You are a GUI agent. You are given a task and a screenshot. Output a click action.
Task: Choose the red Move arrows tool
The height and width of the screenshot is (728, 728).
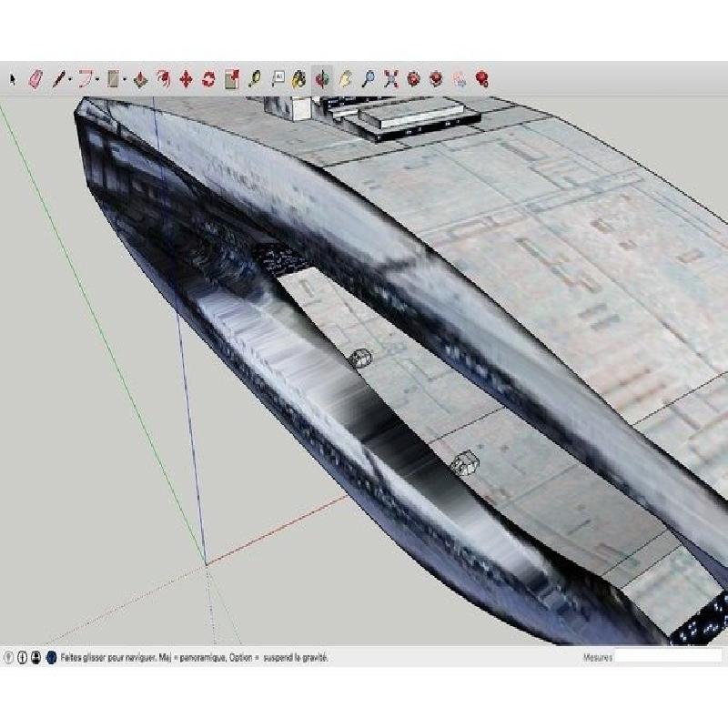[x=187, y=79]
